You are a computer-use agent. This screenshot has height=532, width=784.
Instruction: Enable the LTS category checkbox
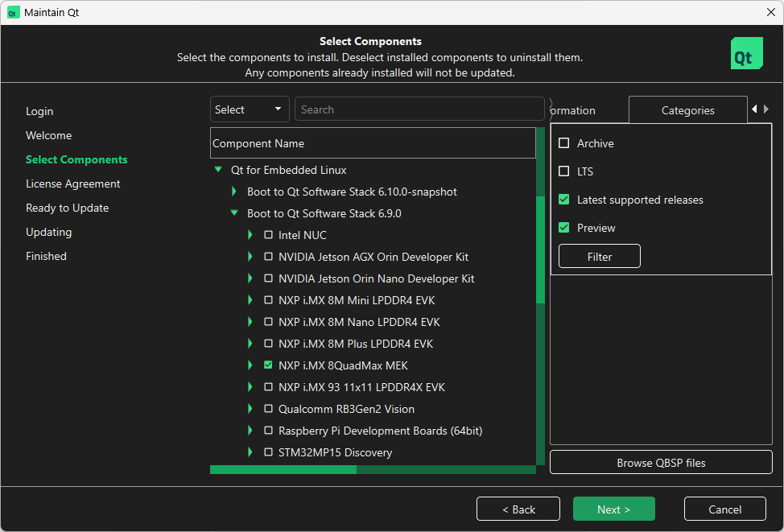click(x=564, y=171)
